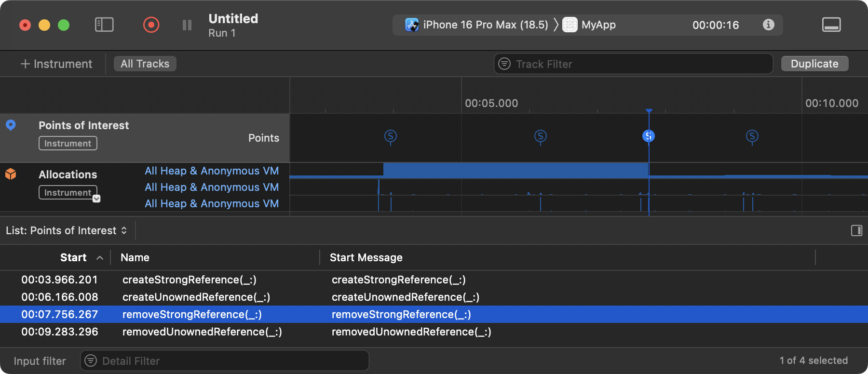The image size is (868, 374).
Task: Toggle the bottom detail area
Action: coord(831,25)
